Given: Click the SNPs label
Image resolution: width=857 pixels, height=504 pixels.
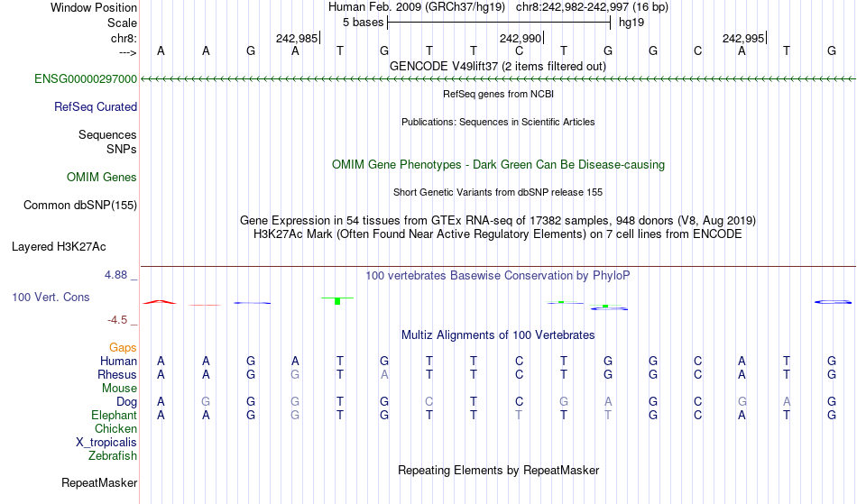Looking at the screenshot, I should (122, 149).
